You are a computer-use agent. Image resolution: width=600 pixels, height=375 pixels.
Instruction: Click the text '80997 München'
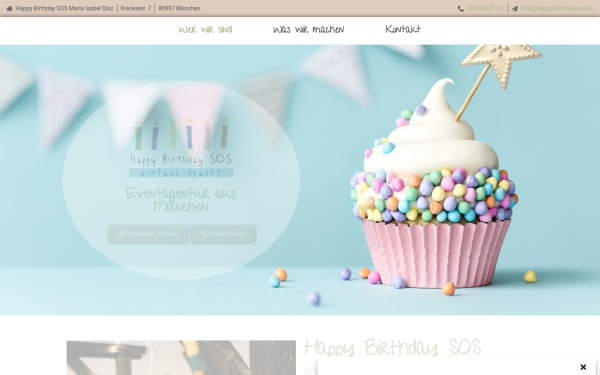coord(179,8)
